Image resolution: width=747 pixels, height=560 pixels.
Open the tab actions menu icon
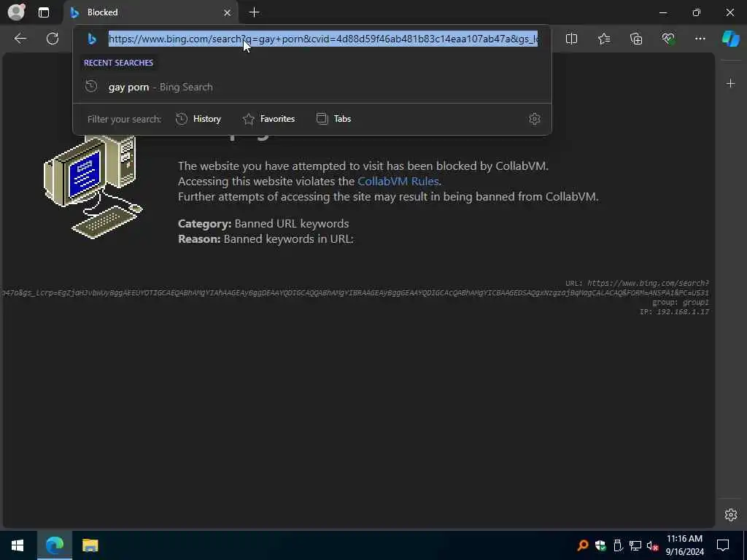(x=44, y=12)
